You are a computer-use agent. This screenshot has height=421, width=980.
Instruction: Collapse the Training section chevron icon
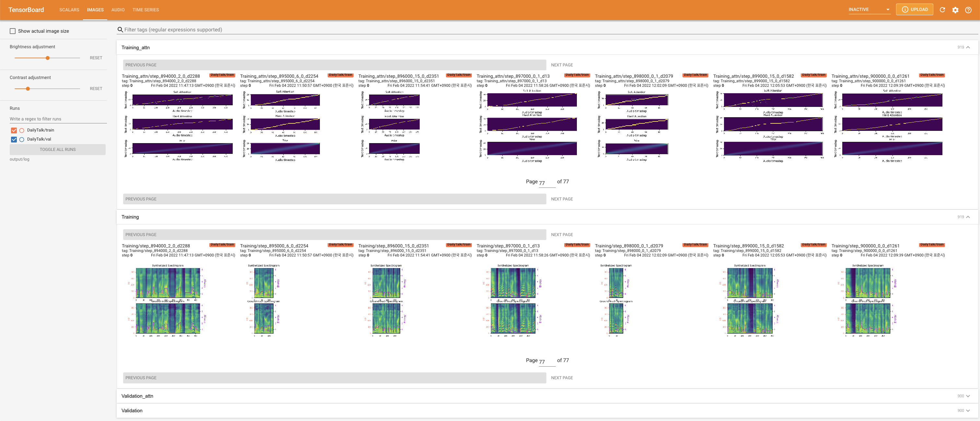968,217
